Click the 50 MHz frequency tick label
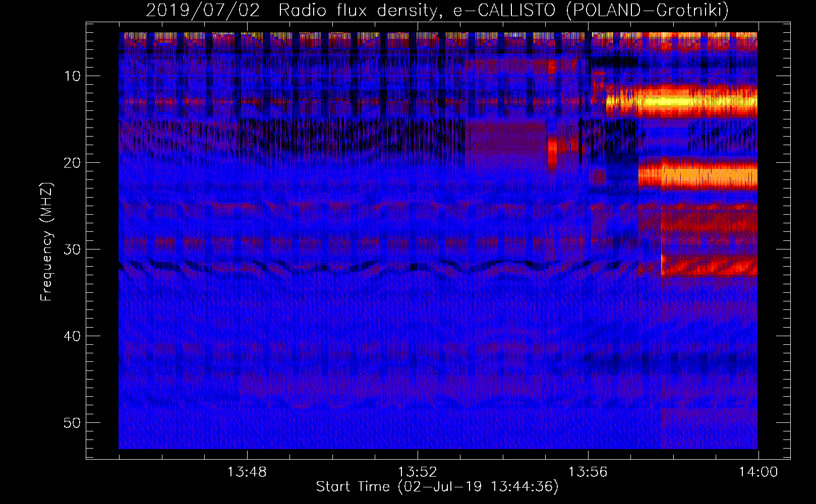816x504 pixels. pyautogui.click(x=73, y=423)
